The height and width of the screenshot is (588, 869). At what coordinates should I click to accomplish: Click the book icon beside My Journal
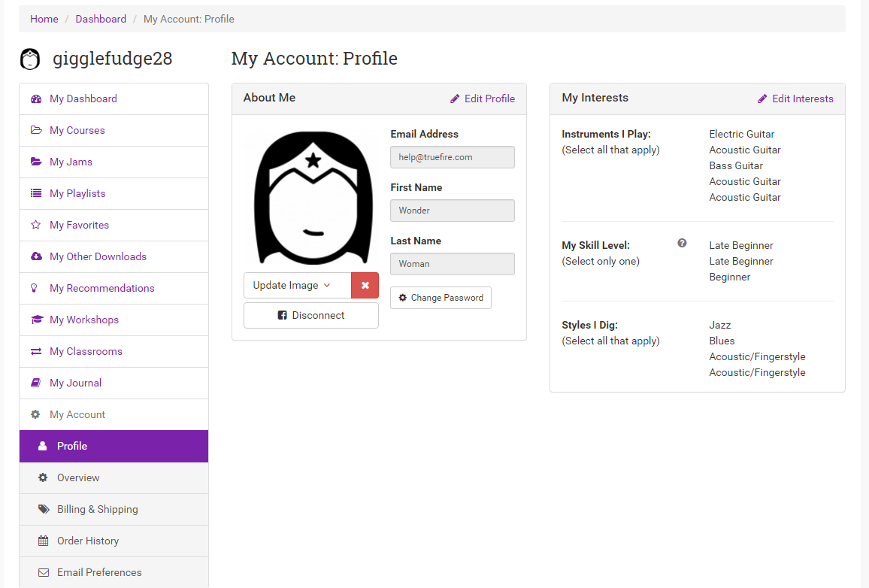[x=35, y=383]
